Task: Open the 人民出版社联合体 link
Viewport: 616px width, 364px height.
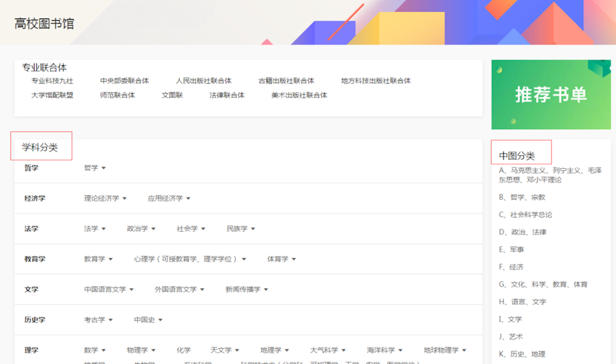Action: pyautogui.click(x=205, y=81)
